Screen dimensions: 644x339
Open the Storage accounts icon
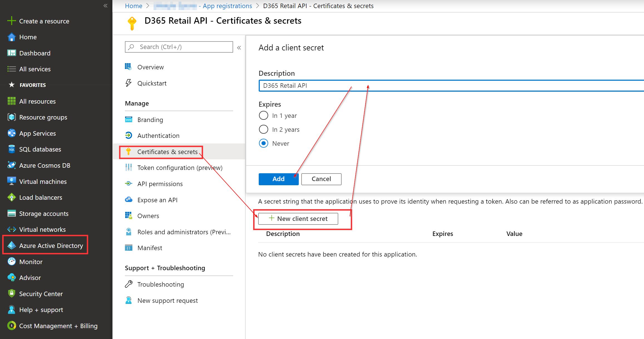pos(11,214)
